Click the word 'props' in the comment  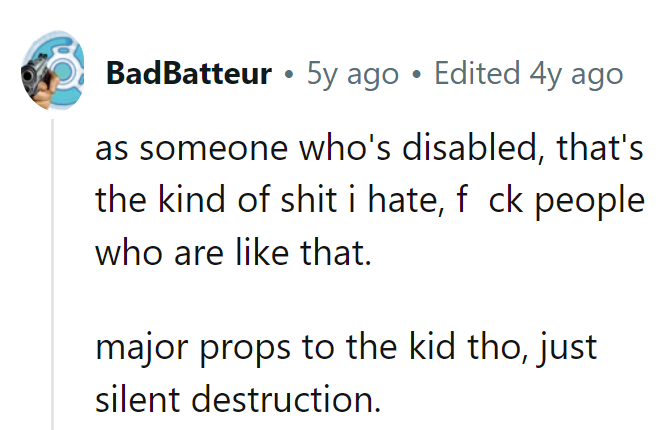tap(245, 349)
